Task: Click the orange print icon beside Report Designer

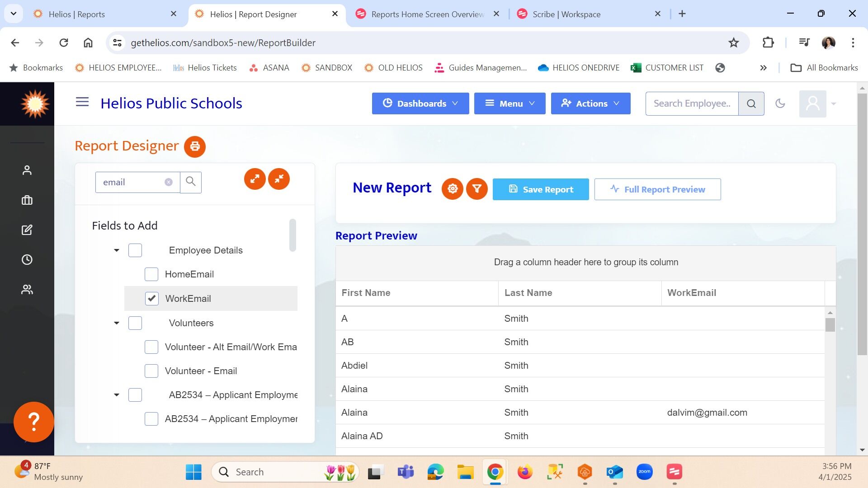Action: click(194, 146)
